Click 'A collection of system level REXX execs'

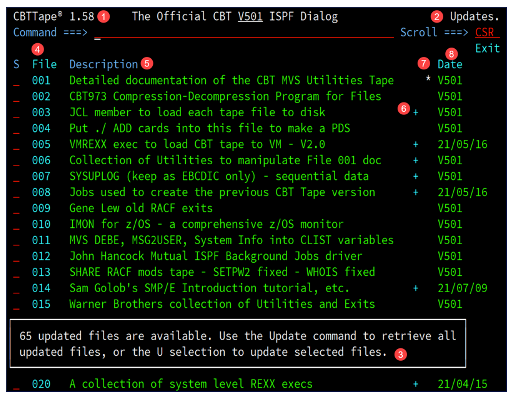[191, 384]
